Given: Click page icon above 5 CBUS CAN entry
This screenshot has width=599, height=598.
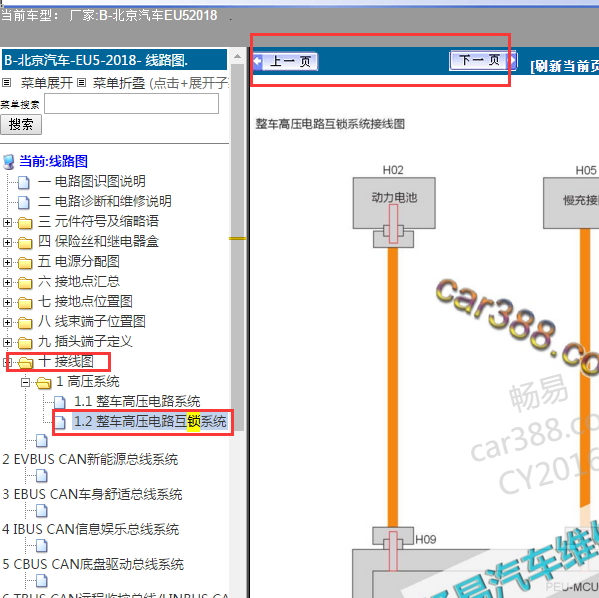Looking at the screenshot, I should pos(42,546).
